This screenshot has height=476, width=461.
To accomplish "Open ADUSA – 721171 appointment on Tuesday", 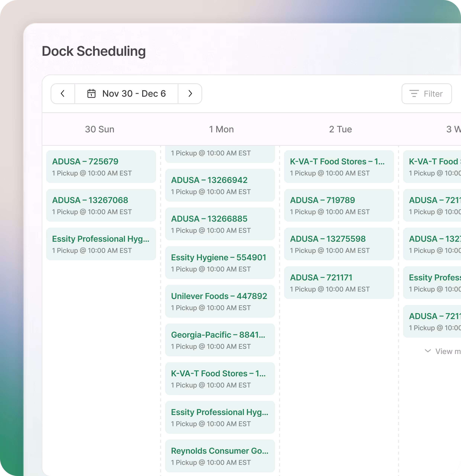I will [339, 282].
